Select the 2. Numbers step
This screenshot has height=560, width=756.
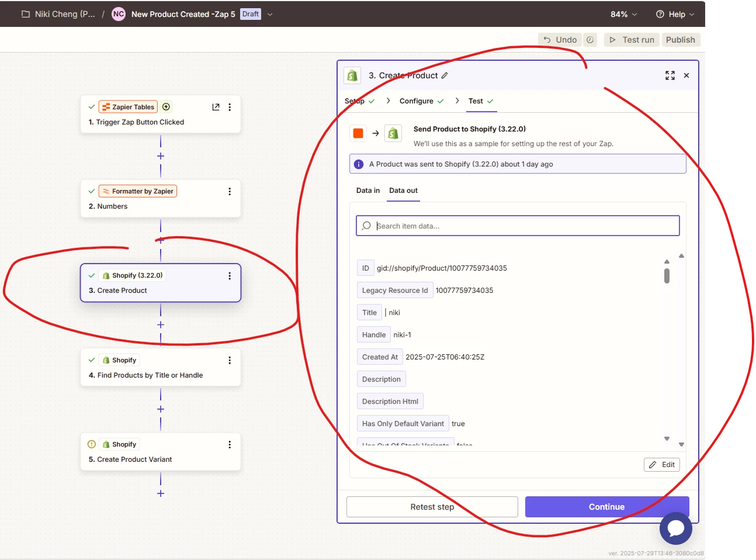(x=161, y=199)
